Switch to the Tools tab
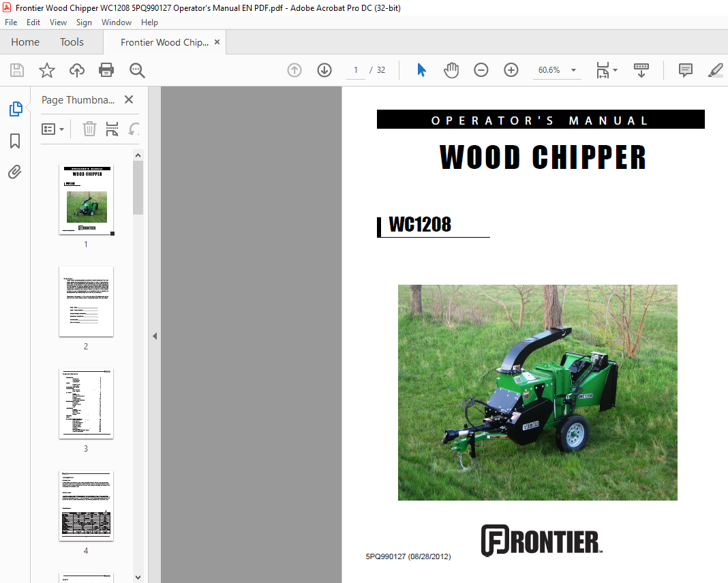 (x=72, y=42)
